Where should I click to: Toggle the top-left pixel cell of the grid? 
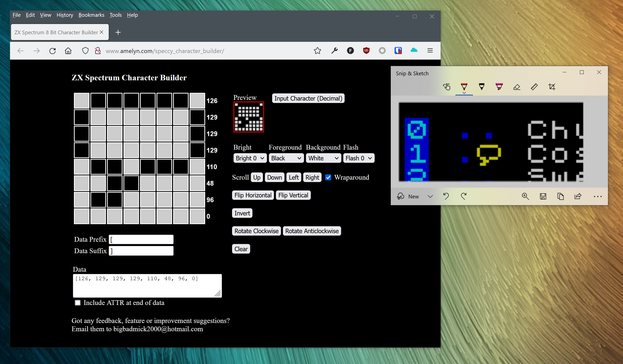(82, 101)
